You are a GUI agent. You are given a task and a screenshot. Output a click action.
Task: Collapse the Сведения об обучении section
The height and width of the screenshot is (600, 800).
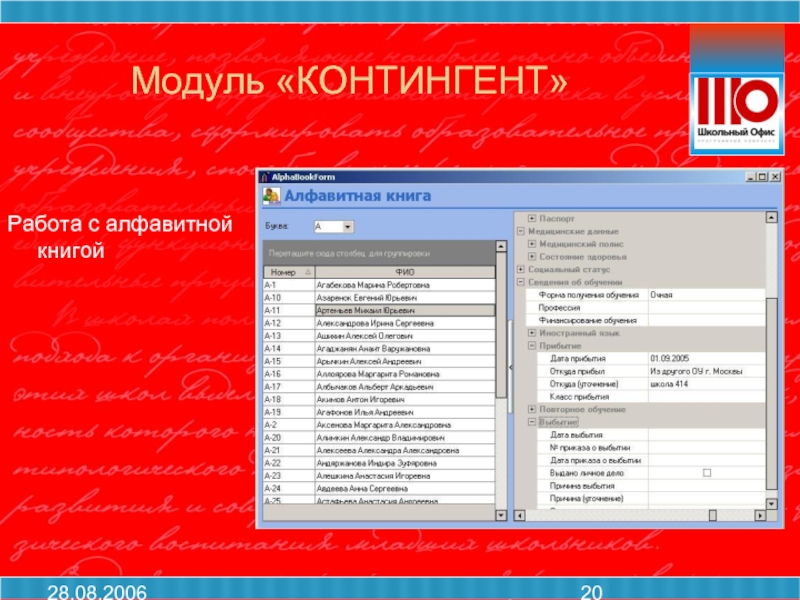pos(520,282)
